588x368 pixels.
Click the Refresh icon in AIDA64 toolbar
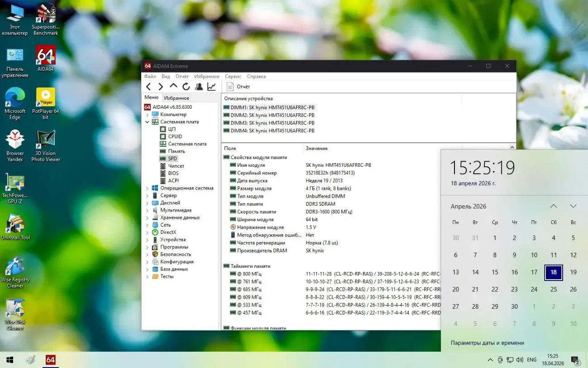coord(186,87)
